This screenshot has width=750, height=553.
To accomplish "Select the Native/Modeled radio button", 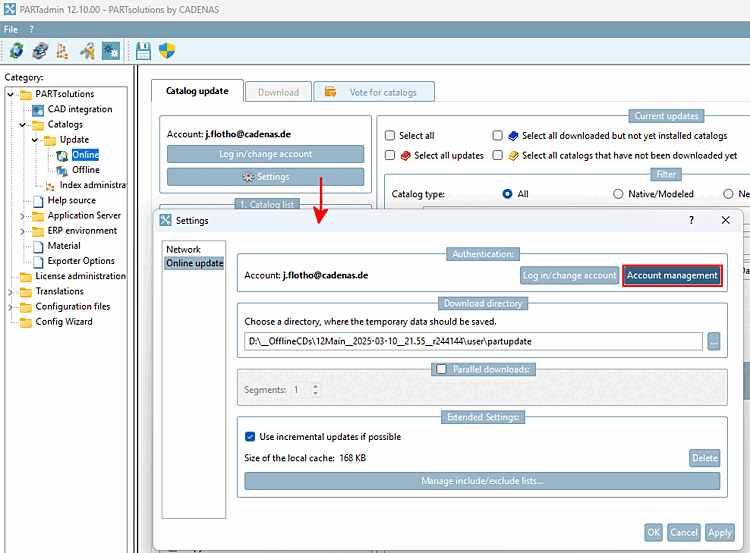I will click(x=618, y=194).
